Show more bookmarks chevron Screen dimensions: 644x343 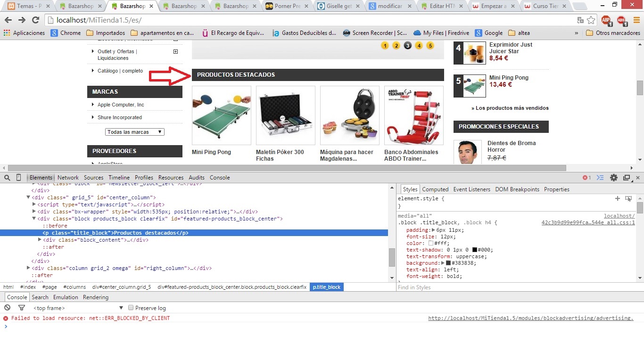[577, 33]
